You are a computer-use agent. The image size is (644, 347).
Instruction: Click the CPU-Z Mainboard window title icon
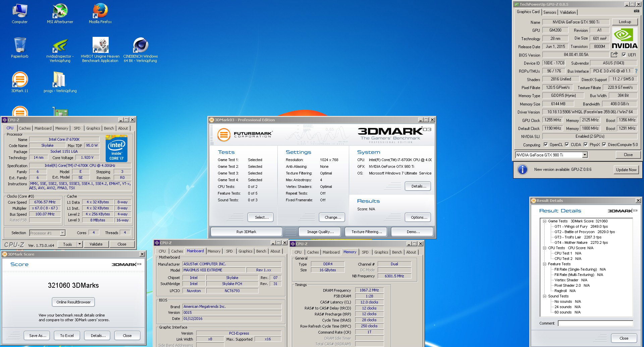click(157, 243)
